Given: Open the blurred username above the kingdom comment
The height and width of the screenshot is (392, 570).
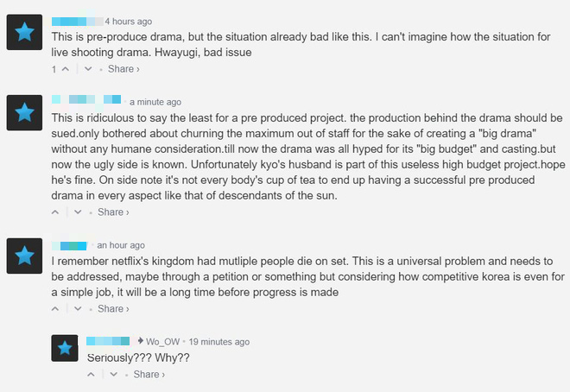Looking at the screenshot, I should [x=69, y=246].
